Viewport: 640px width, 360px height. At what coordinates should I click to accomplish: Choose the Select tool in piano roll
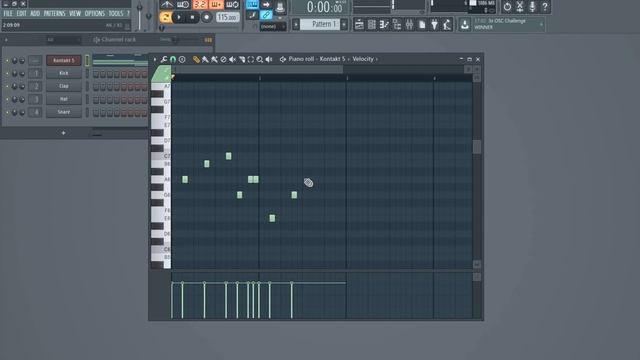[251, 60]
